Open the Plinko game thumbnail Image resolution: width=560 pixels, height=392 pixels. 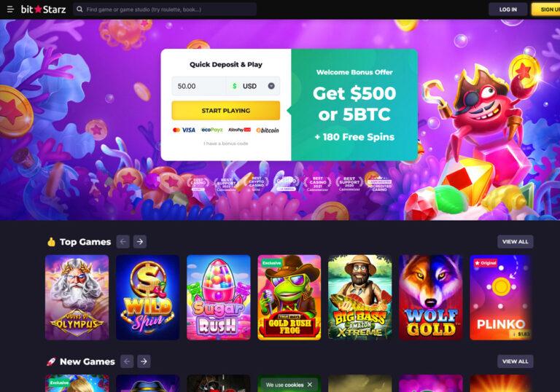point(501,297)
